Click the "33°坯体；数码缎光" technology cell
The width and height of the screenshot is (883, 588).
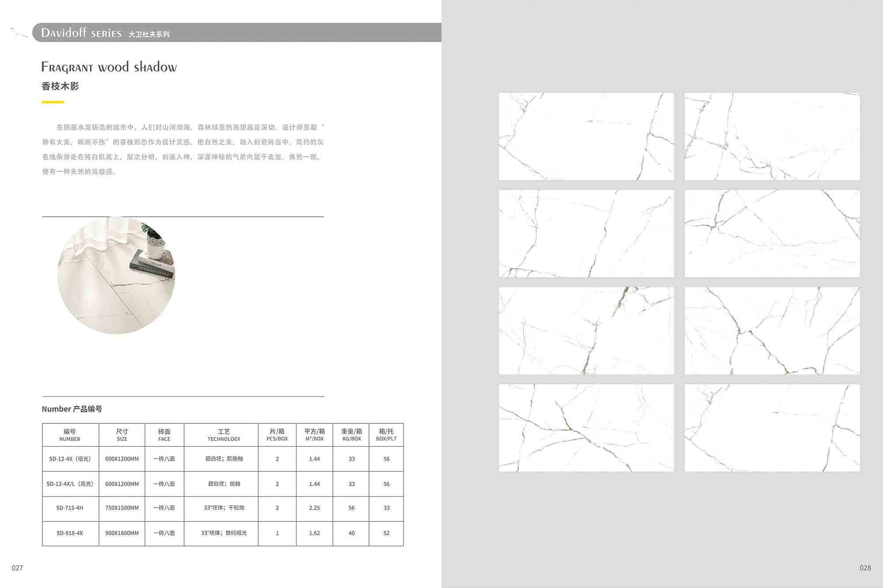[x=224, y=533]
